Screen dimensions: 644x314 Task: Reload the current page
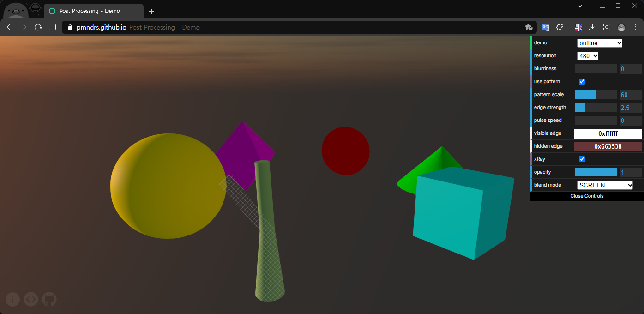(38, 27)
